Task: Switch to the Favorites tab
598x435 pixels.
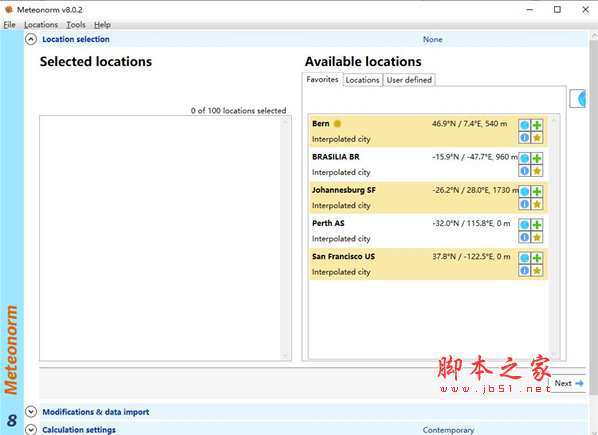Action: click(x=322, y=79)
